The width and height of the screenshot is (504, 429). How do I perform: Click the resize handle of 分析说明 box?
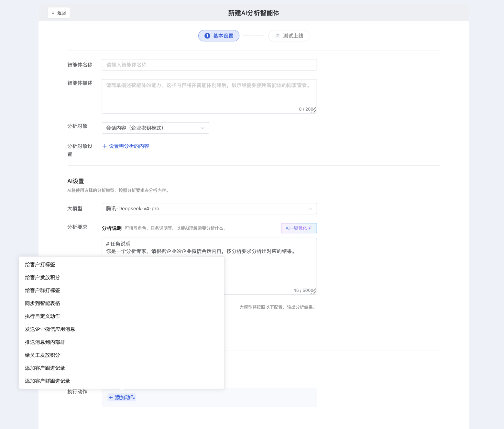coord(315,291)
